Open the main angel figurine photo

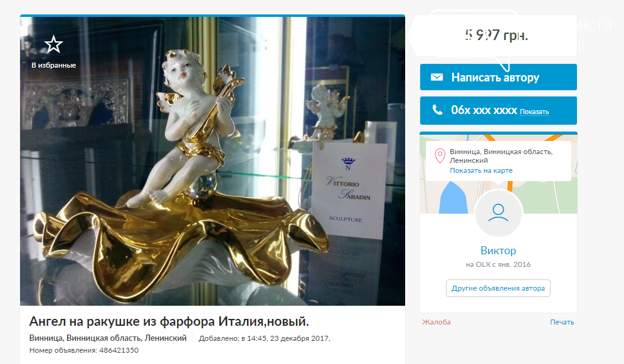213,161
